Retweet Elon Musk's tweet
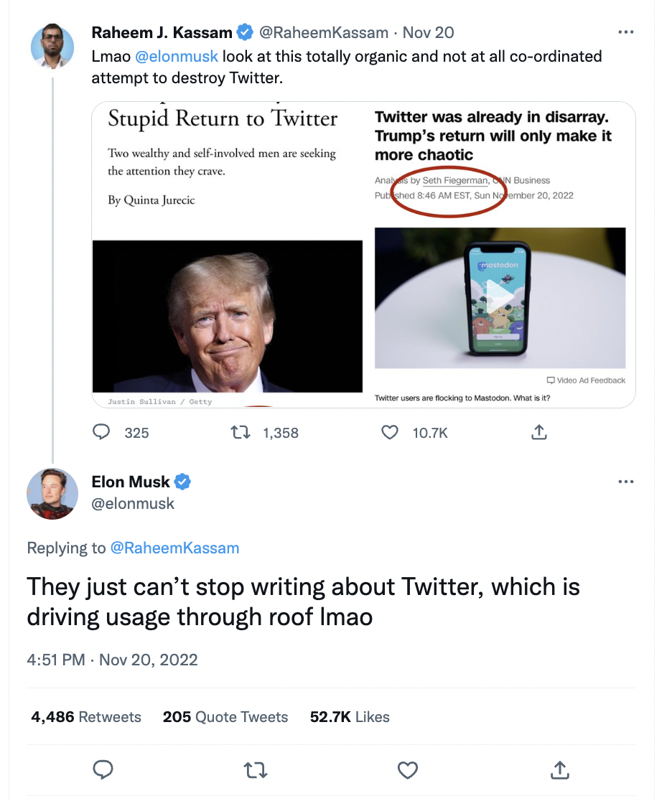The width and height of the screenshot is (672, 801). coord(254,770)
